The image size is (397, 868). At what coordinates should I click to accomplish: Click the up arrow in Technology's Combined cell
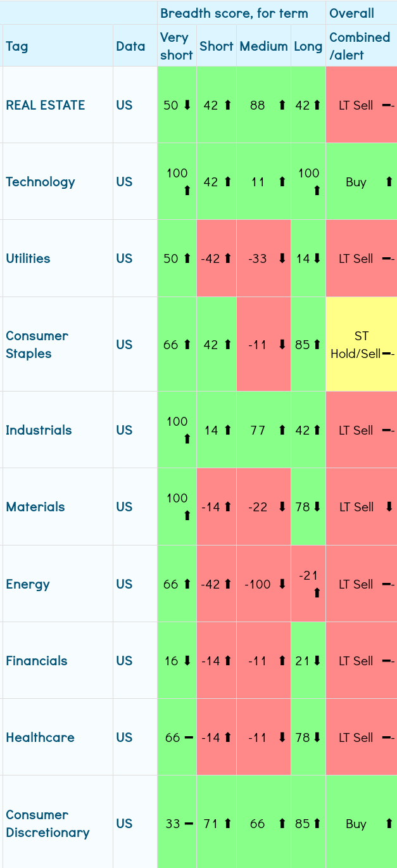tap(389, 182)
